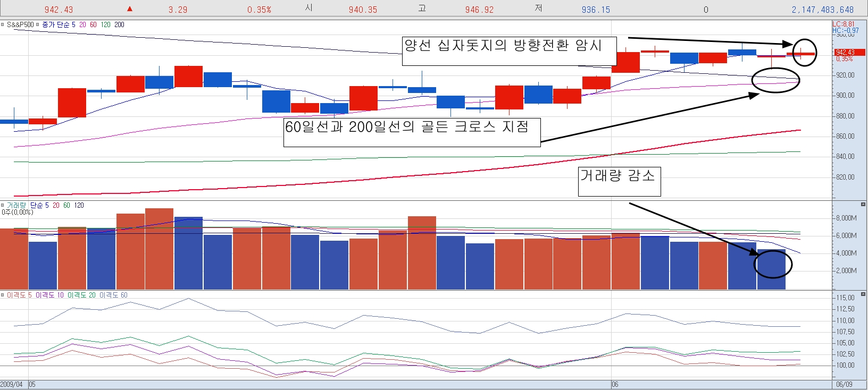Click the 06 month marker on the time axis
868x390 pixels.
615,384
